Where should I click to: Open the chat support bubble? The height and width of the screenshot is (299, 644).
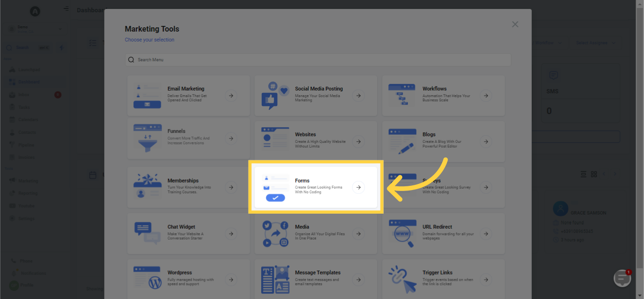(x=622, y=278)
